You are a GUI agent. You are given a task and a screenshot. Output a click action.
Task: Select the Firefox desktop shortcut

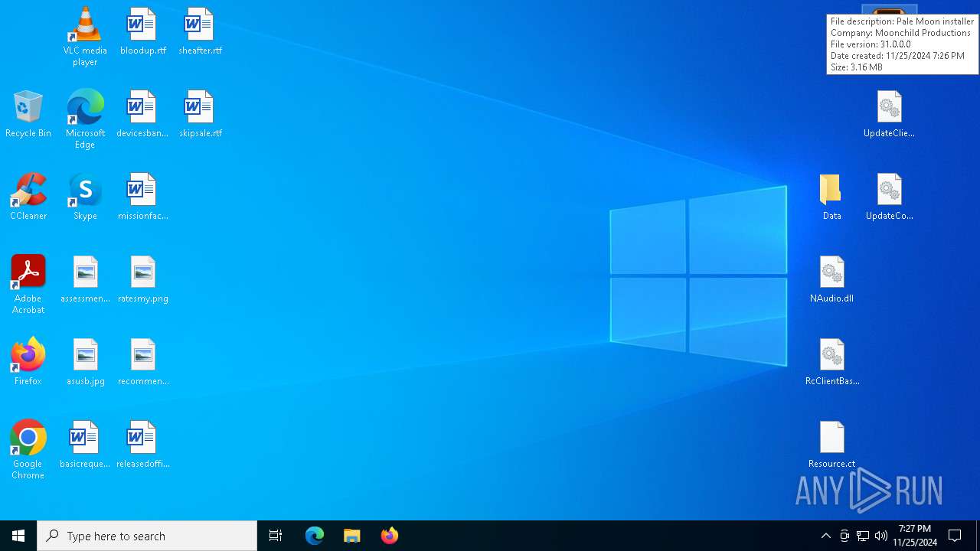click(x=28, y=362)
